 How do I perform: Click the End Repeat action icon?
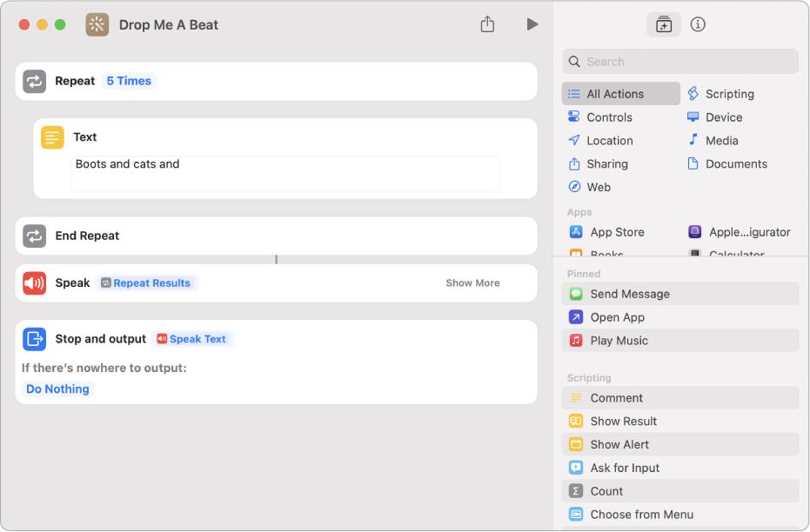(35, 236)
